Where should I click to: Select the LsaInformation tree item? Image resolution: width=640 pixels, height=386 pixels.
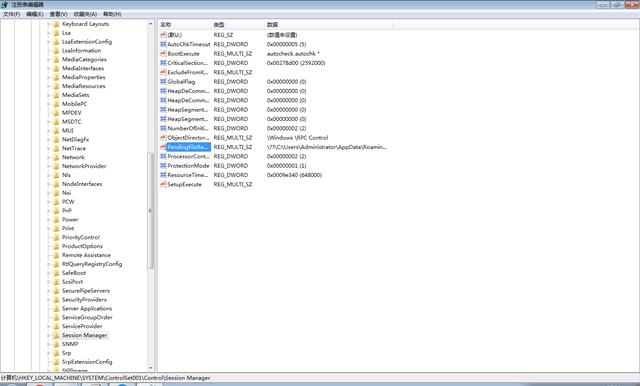(x=81, y=51)
